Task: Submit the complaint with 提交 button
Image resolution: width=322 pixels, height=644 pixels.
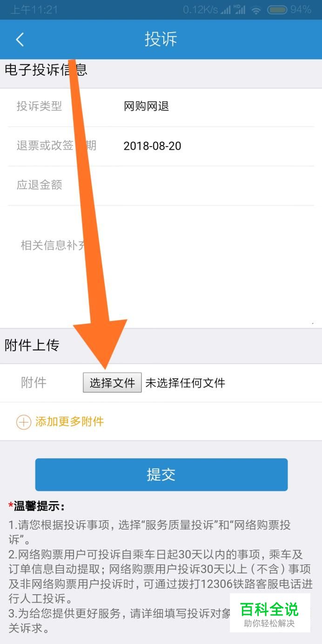Action: coord(161,475)
